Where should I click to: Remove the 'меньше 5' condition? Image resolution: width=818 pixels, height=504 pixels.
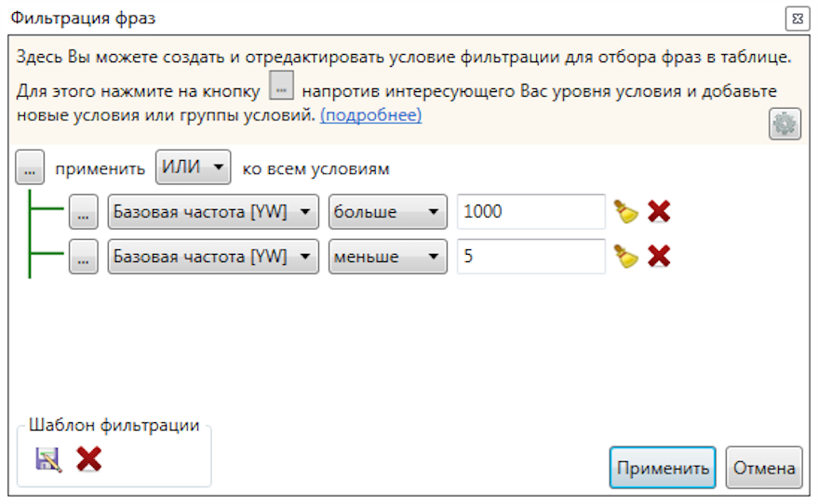(659, 256)
